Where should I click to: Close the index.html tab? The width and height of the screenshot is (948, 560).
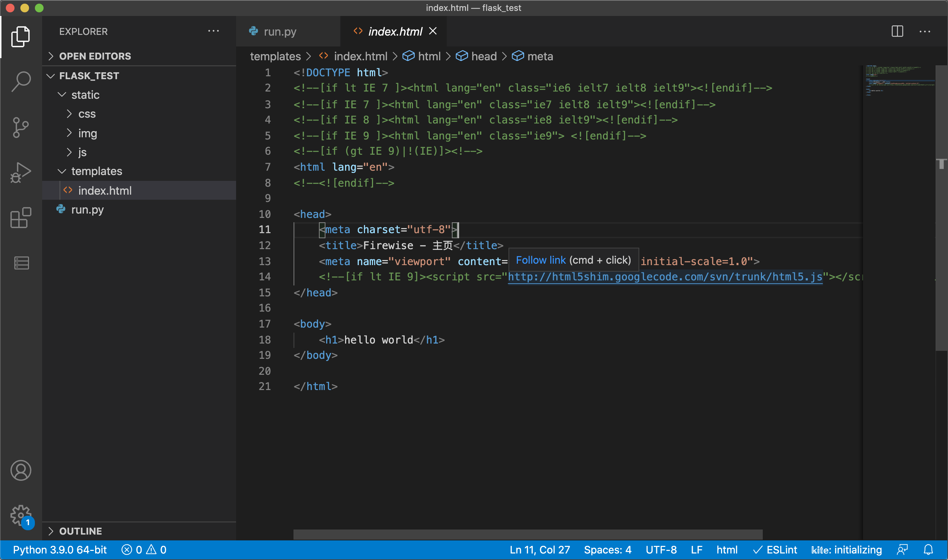[433, 31]
